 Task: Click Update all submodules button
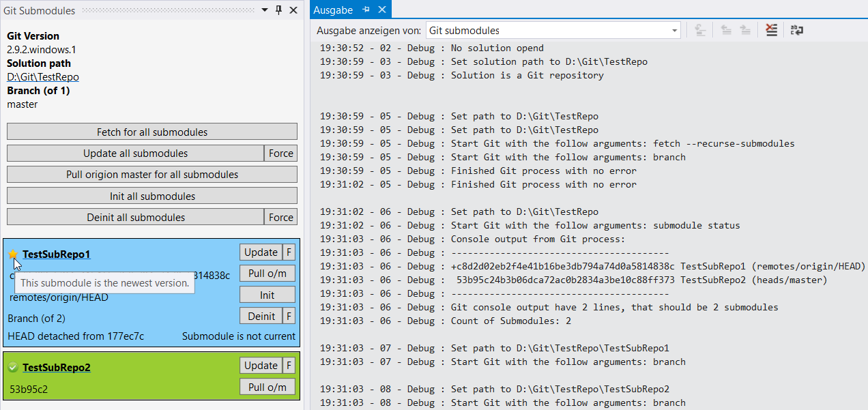(135, 153)
